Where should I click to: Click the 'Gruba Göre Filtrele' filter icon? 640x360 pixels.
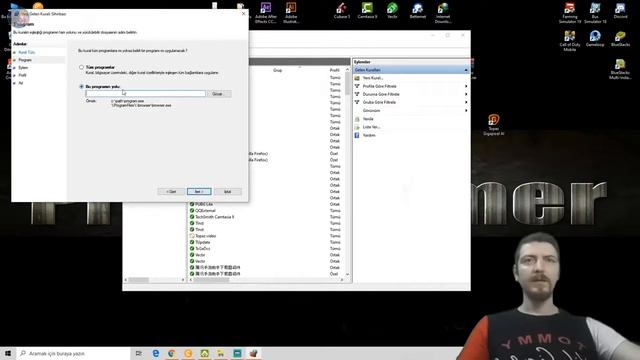click(357, 102)
